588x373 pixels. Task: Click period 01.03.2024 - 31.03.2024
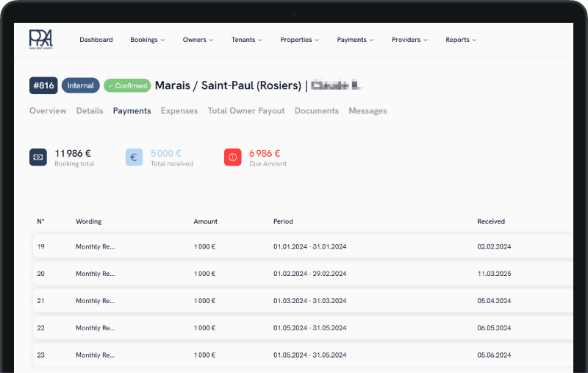point(309,301)
